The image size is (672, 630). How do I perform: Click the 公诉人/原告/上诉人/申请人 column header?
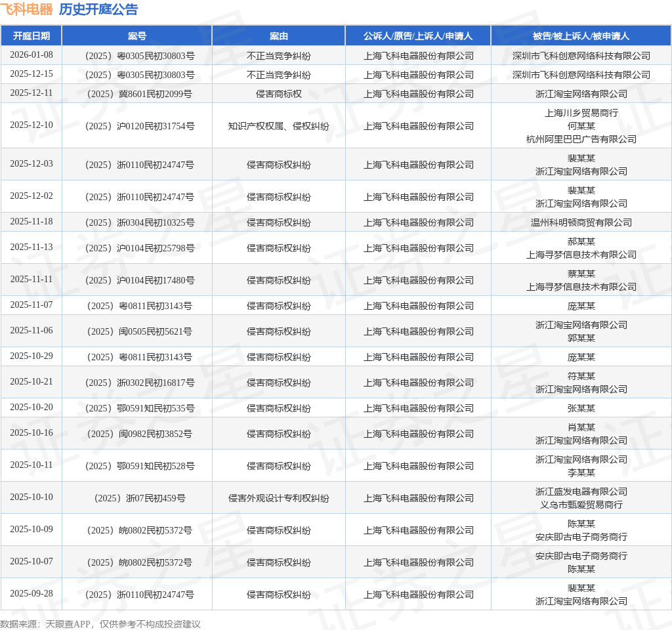coord(418,36)
